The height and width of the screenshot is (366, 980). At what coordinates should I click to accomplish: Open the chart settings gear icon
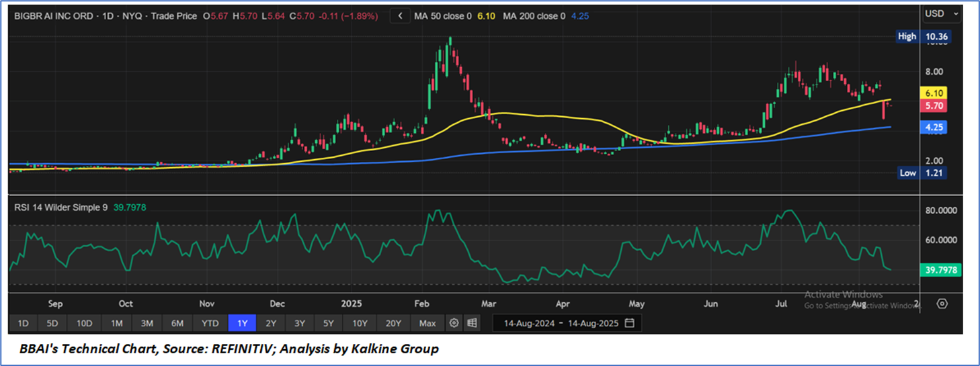(454, 323)
